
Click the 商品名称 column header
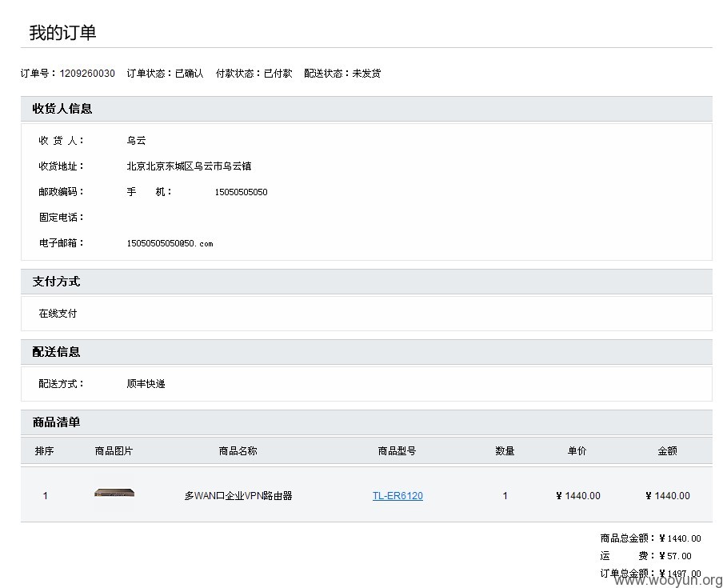coord(238,451)
